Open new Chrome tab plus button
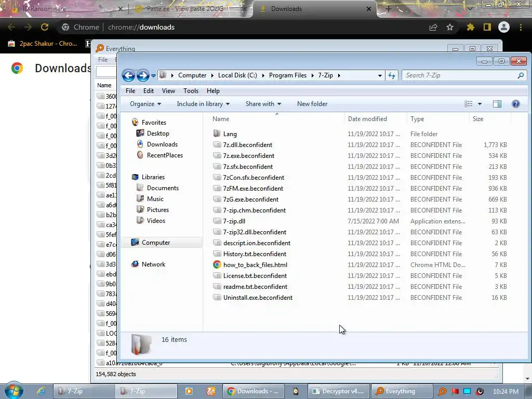Viewport: 532px width, 399px height. [x=389, y=9]
